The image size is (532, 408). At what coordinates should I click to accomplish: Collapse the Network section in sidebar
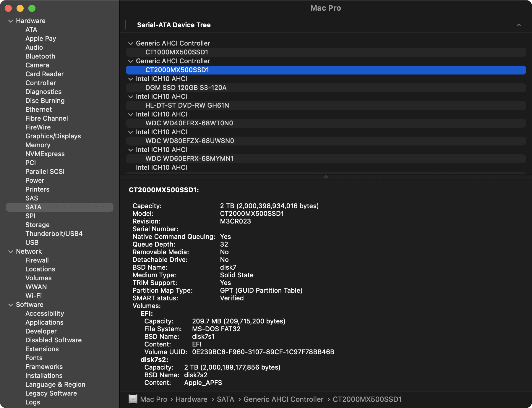click(11, 252)
